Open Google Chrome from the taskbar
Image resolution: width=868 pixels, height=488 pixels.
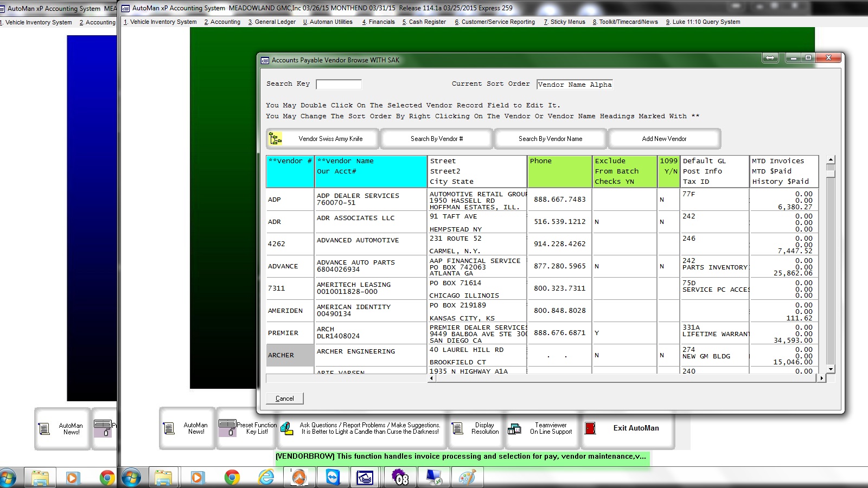(233, 478)
